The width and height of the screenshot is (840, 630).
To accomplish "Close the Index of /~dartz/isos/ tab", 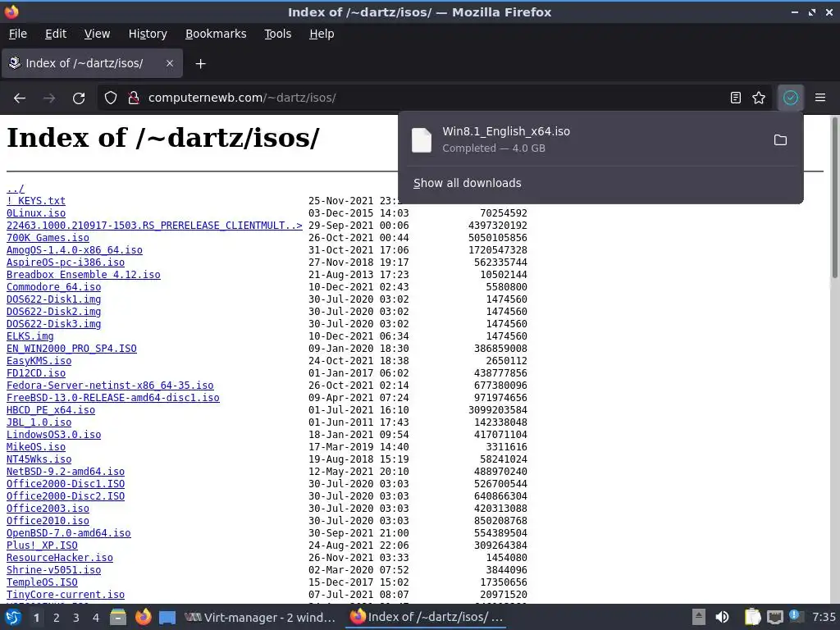I will coord(169,63).
